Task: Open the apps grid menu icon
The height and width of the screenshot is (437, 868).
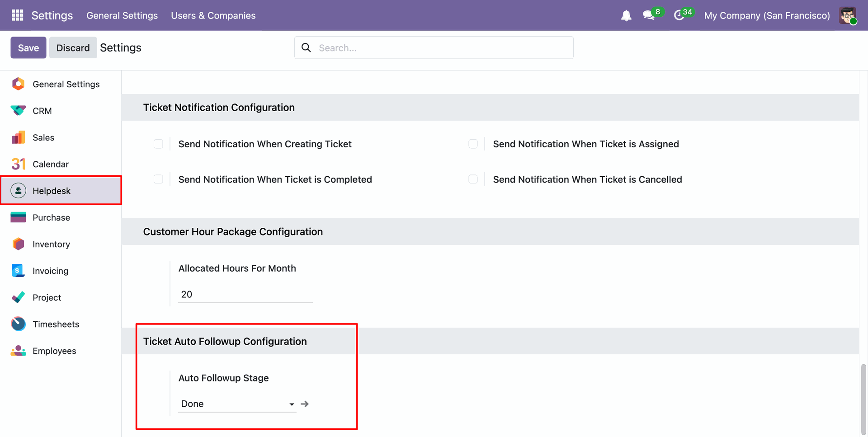Action: (17, 15)
